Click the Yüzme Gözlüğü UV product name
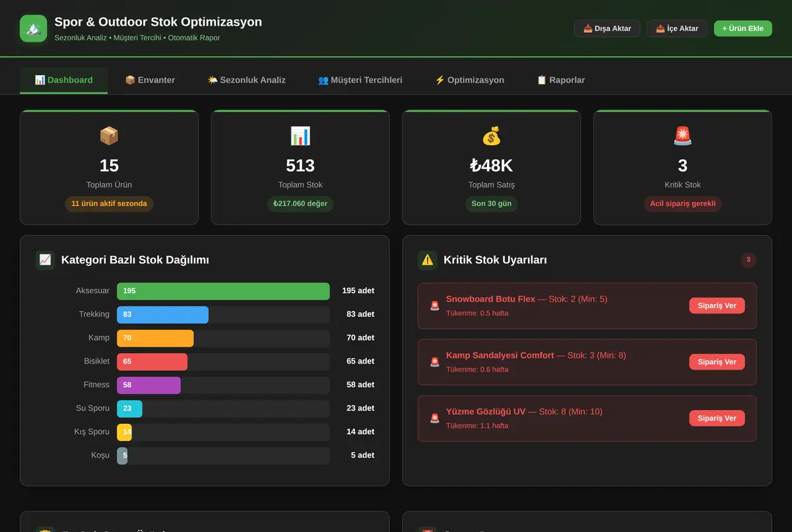 (x=486, y=411)
